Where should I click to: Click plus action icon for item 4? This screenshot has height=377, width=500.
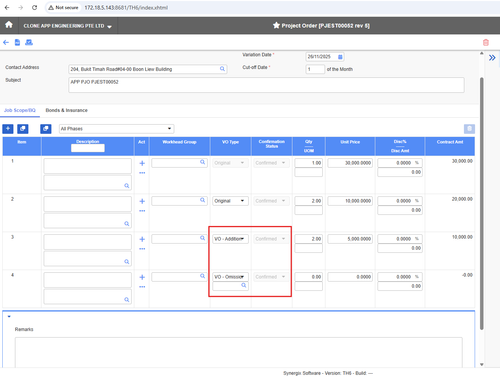coord(142,277)
